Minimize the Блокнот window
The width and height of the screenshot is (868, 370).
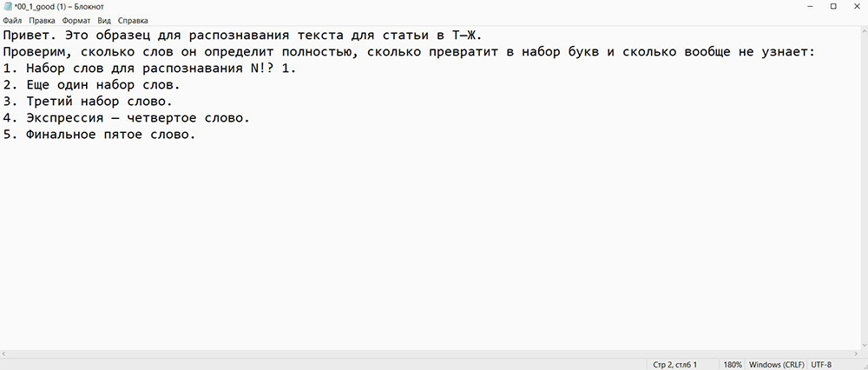tap(806, 7)
